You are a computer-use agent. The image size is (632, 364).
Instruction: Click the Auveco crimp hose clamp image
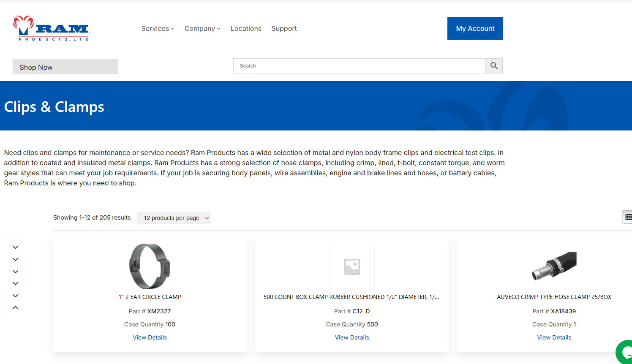point(554,266)
